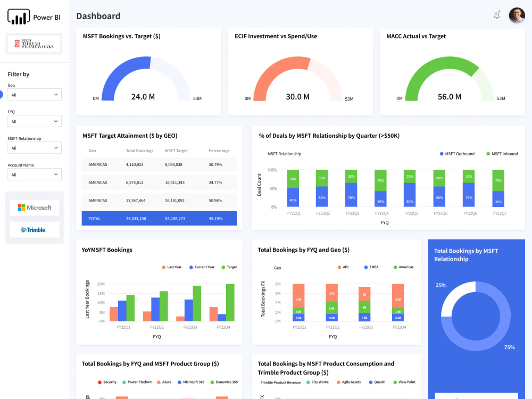This screenshot has width=532, height=399.
Task: Open the MSFT Relationship filter dropdown
Action: coord(35,148)
